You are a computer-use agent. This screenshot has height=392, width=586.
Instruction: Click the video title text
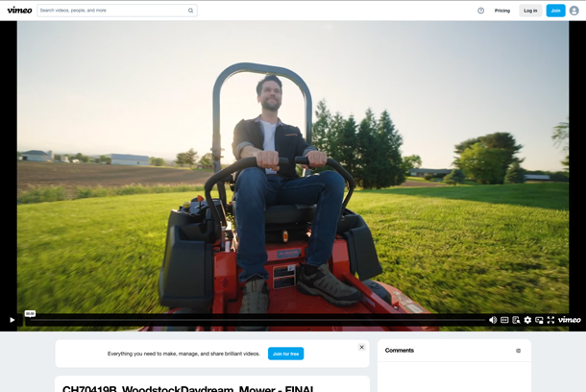(x=188, y=388)
